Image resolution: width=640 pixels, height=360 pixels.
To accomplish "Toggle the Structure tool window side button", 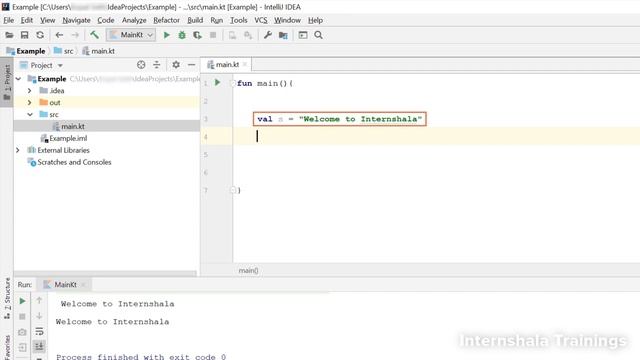I will (7, 299).
